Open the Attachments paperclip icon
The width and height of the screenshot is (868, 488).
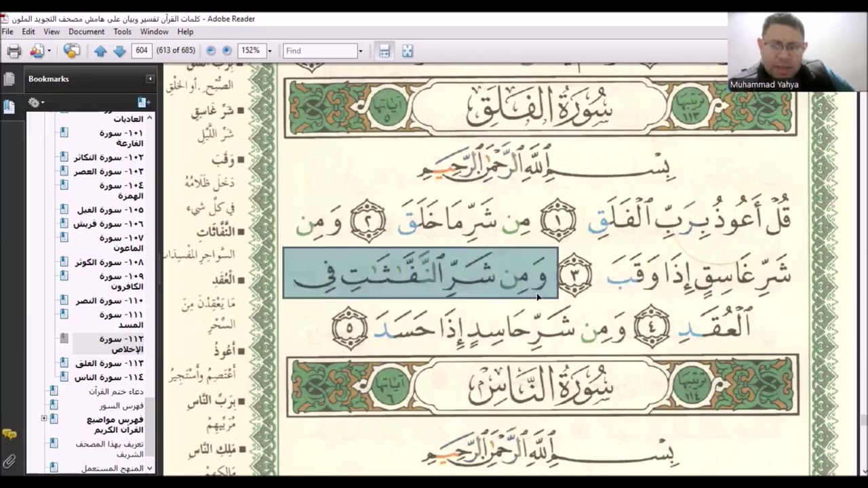9,462
